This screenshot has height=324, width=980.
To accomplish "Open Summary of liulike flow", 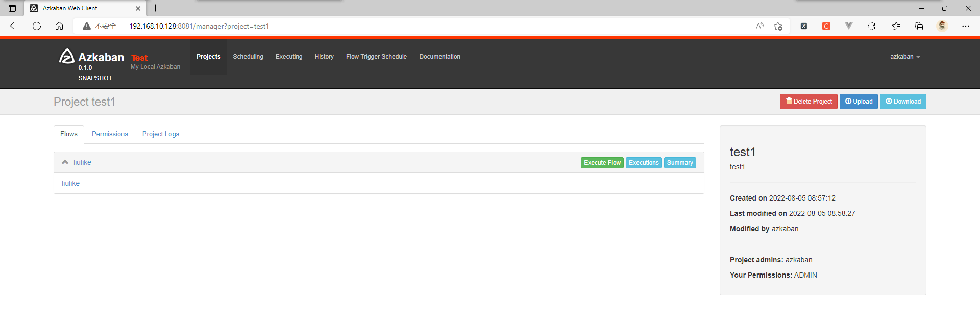I will pyautogui.click(x=680, y=163).
